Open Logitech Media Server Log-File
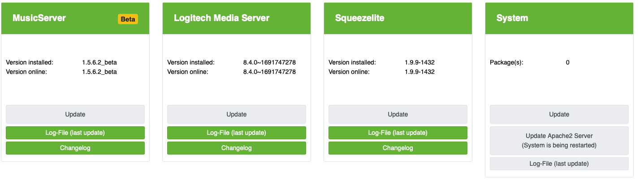 [x=237, y=133]
